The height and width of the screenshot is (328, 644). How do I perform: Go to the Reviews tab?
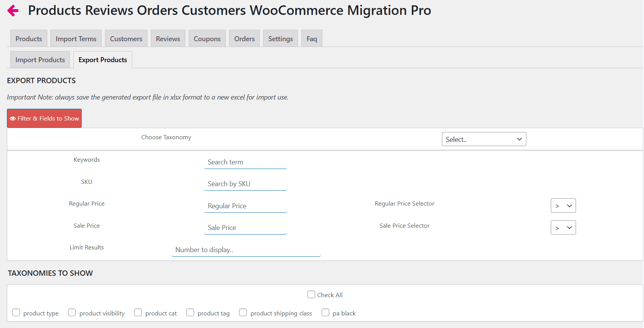(168, 39)
